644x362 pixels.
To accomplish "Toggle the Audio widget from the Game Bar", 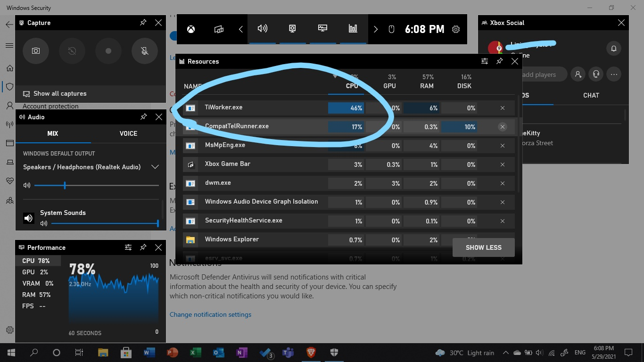I will pos(263,29).
